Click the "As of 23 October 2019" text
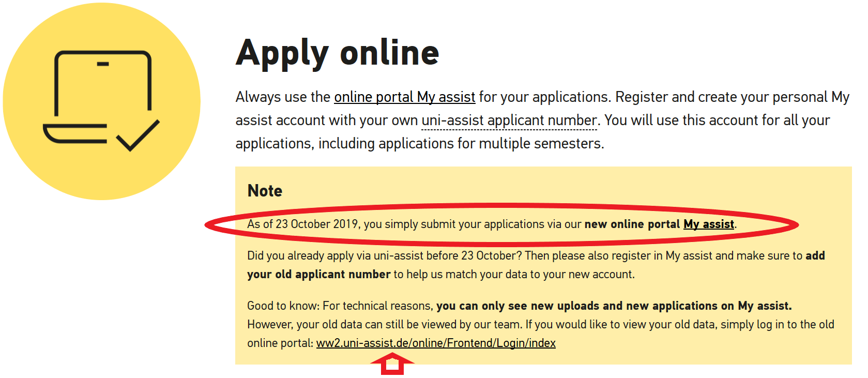868x378 pixels. coord(302,224)
